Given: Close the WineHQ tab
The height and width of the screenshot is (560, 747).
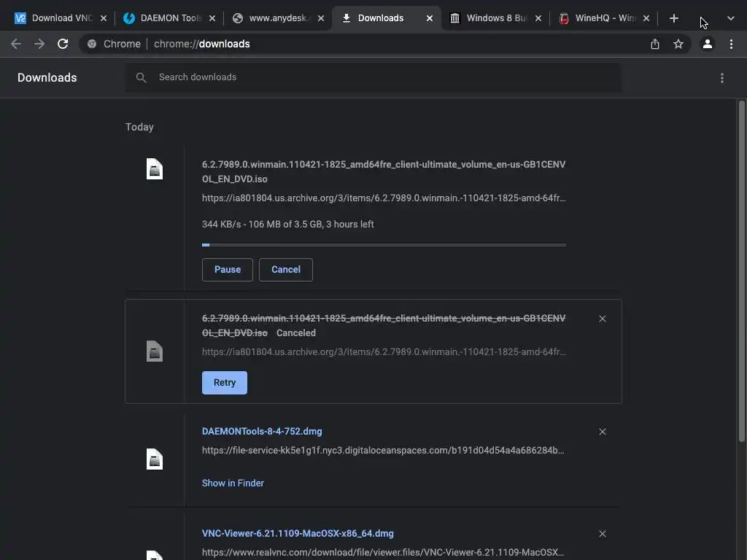Looking at the screenshot, I should click(x=646, y=18).
